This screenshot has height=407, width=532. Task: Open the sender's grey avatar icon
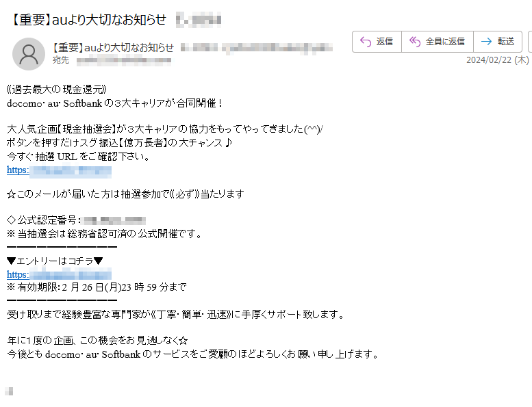tap(29, 54)
